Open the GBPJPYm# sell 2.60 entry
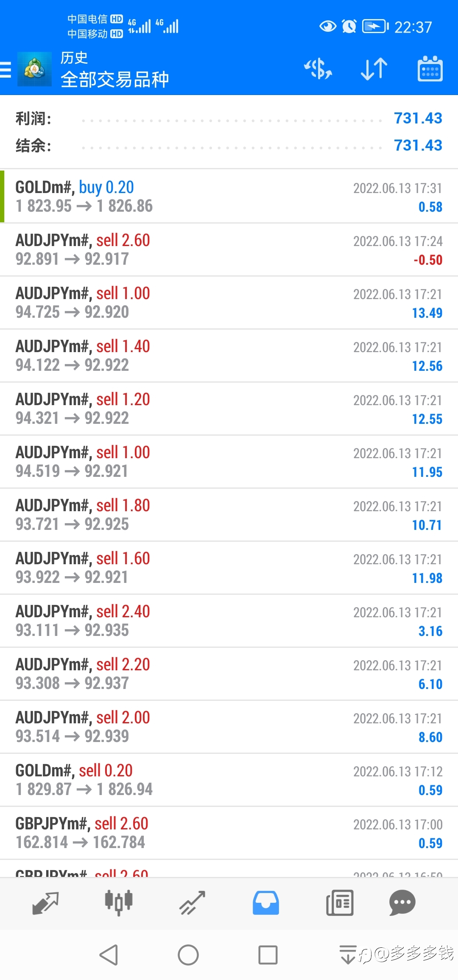This screenshot has width=458, height=980. [x=229, y=833]
